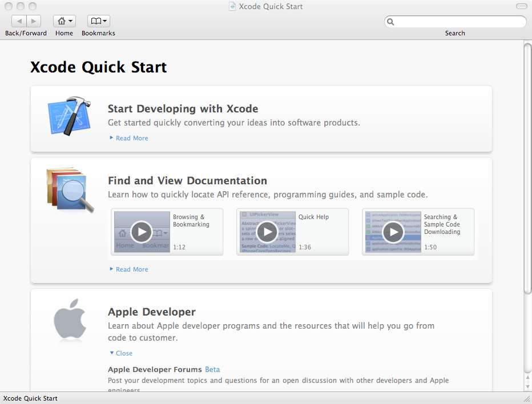Play the Quick Help video

tap(267, 232)
